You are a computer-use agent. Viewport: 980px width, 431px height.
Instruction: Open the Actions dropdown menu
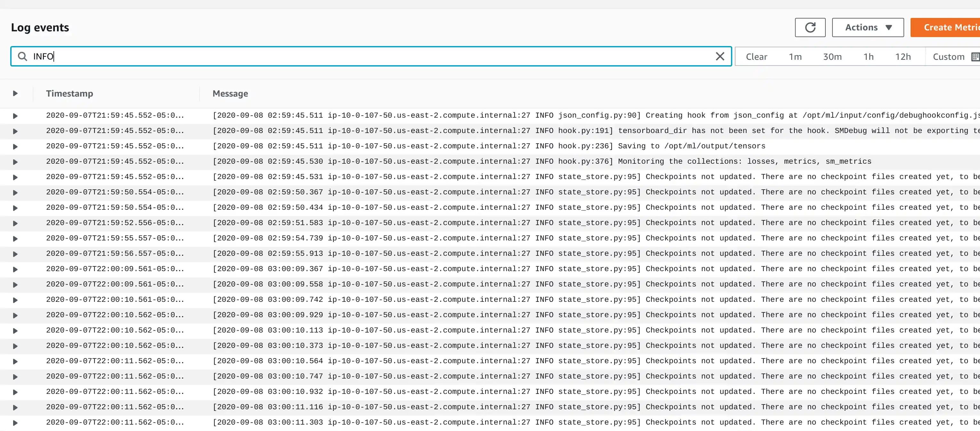click(x=867, y=27)
